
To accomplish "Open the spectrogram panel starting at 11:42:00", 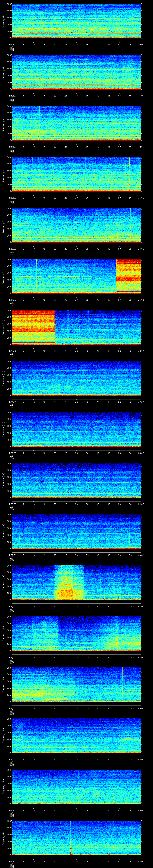I will pos(76,685).
